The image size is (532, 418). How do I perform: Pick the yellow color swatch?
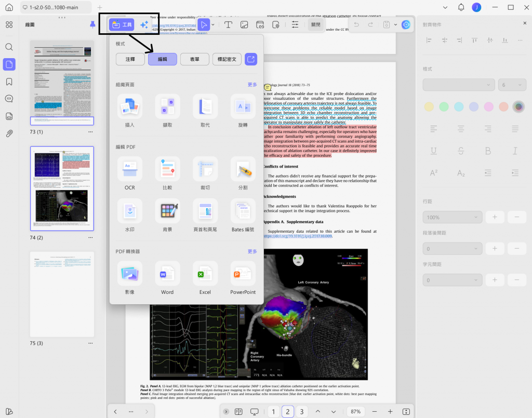click(x=429, y=107)
